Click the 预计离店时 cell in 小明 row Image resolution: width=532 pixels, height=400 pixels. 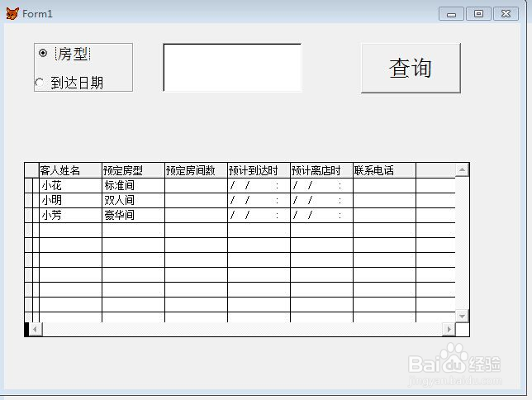tap(321, 200)
